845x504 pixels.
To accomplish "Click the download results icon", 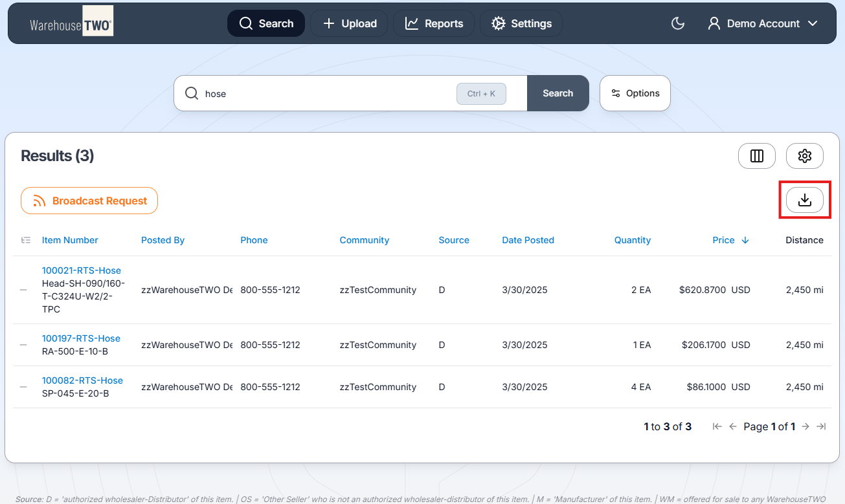I will coord(804,201).
